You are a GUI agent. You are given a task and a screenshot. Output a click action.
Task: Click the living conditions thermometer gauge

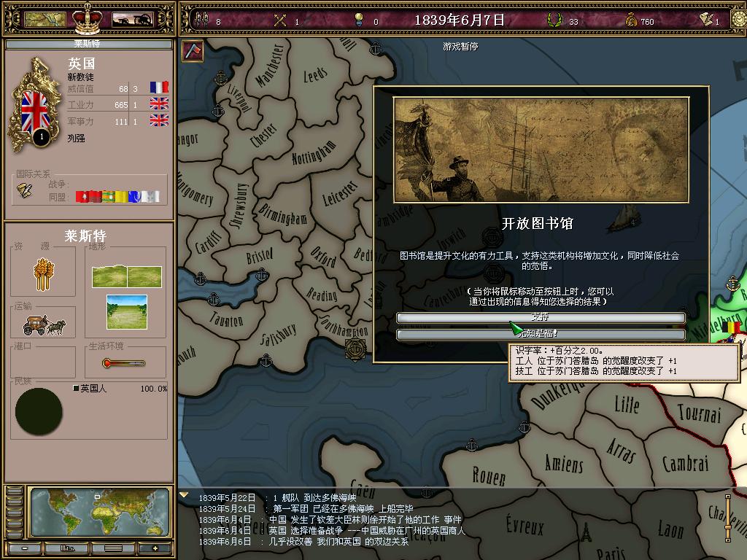[x=123, y=362]
